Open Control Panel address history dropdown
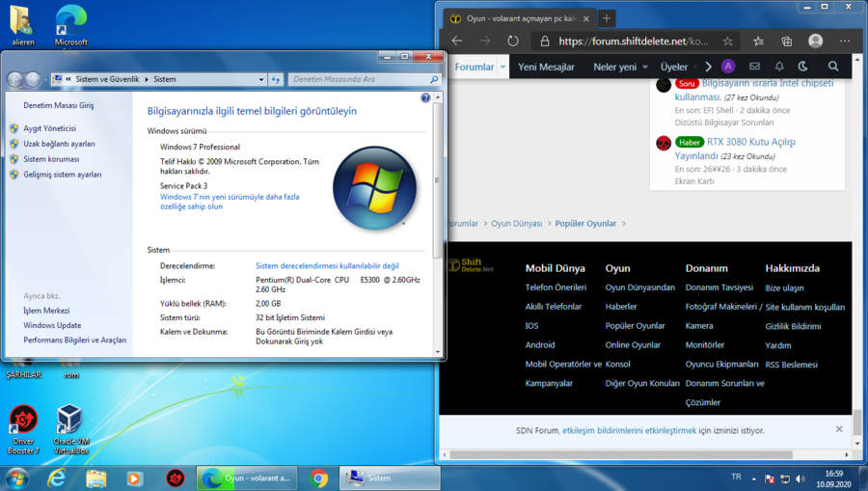Image resolution: width=868 pixels, height=491 pixels. click(261, 80)
